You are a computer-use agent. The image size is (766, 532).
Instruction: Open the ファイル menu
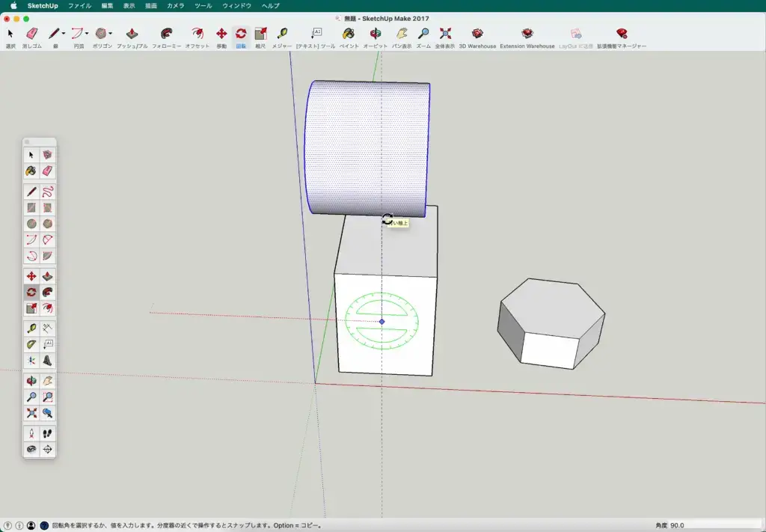coord(79,6)
